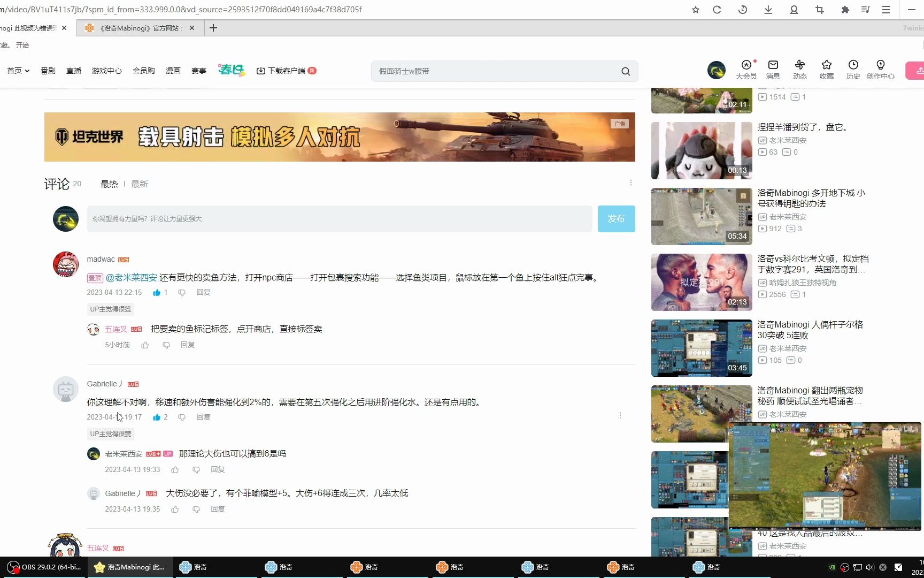The image size is (924, 578).
Task: Dislike 五连叉's reply from 5小时前
Action: coord(166,345)
